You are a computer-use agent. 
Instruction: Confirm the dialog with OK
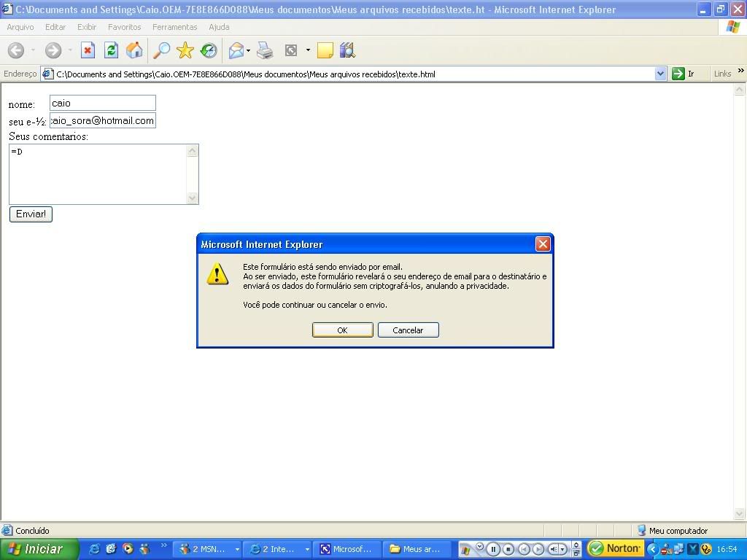343,330
